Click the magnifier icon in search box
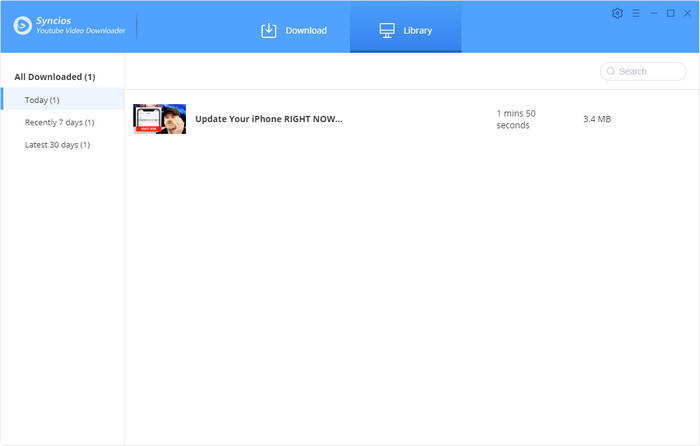Viewport: 700px width, 446px height. point(610,72)
